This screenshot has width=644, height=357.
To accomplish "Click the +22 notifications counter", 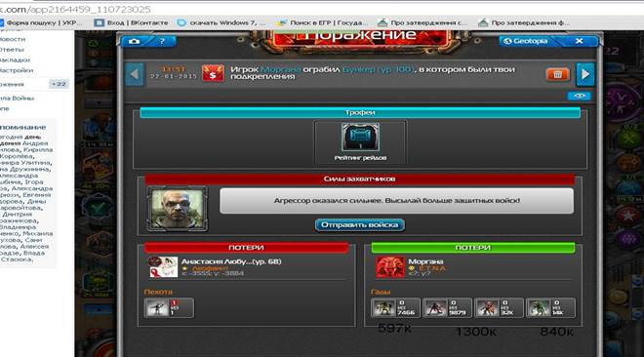I will (x=59, y=84).
